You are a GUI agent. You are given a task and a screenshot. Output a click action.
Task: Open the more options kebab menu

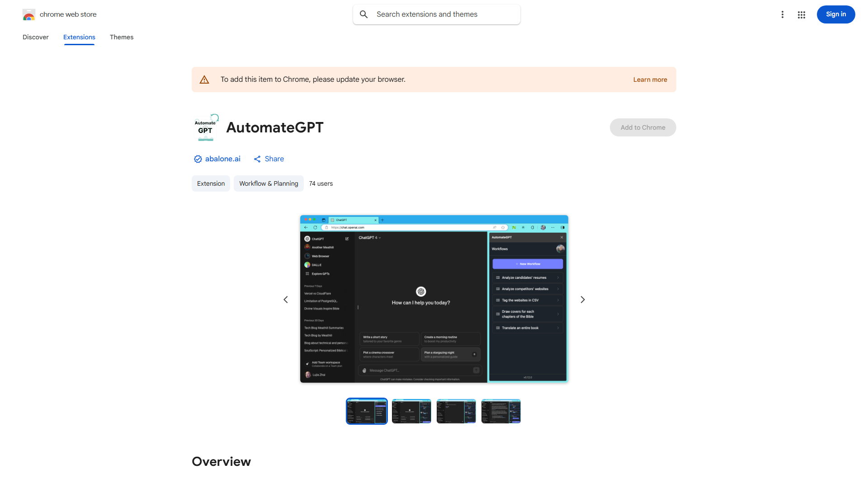tap(783, 14)
